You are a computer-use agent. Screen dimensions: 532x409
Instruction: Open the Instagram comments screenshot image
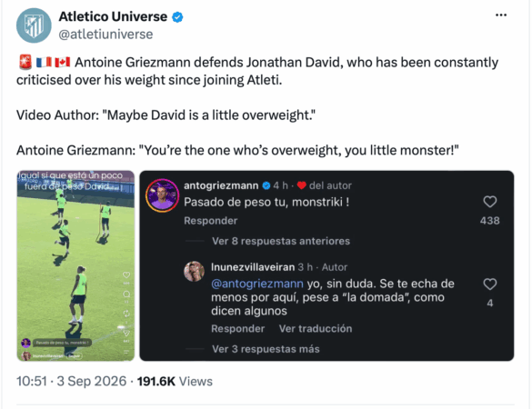coord(326,265)
